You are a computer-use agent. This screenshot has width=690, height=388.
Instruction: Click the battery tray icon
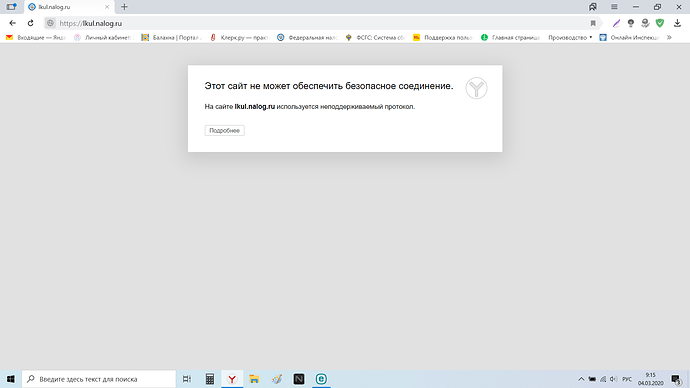click(592, 379)
